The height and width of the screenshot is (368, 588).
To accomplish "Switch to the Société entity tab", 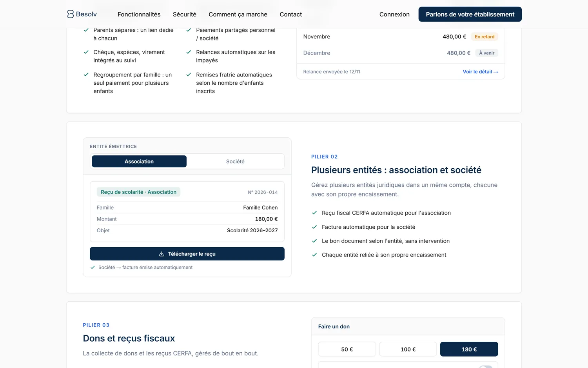I will [235, 161].
